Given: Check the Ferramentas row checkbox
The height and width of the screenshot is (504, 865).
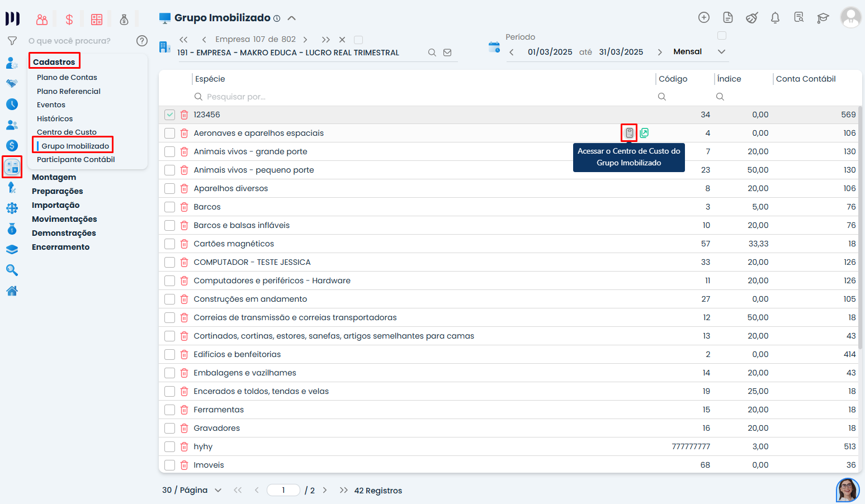Looking at the screenshot, I should point(170,410).
